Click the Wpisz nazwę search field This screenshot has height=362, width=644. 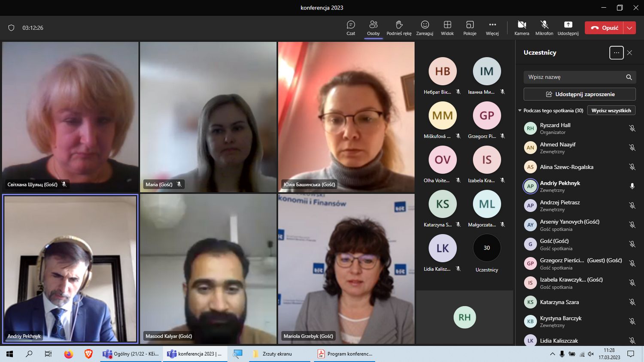pos(574,77)
